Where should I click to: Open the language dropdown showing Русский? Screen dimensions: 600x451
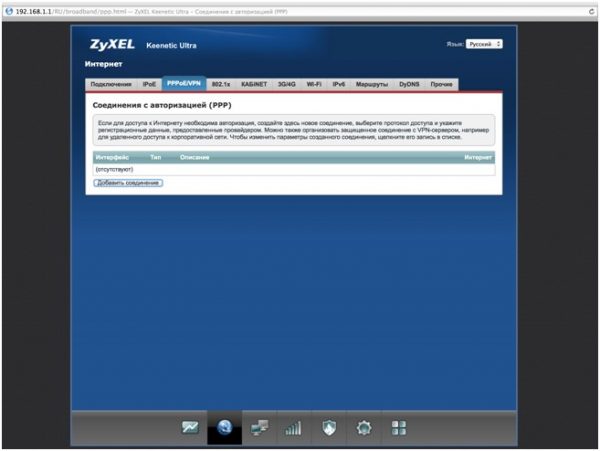[484, 44]
